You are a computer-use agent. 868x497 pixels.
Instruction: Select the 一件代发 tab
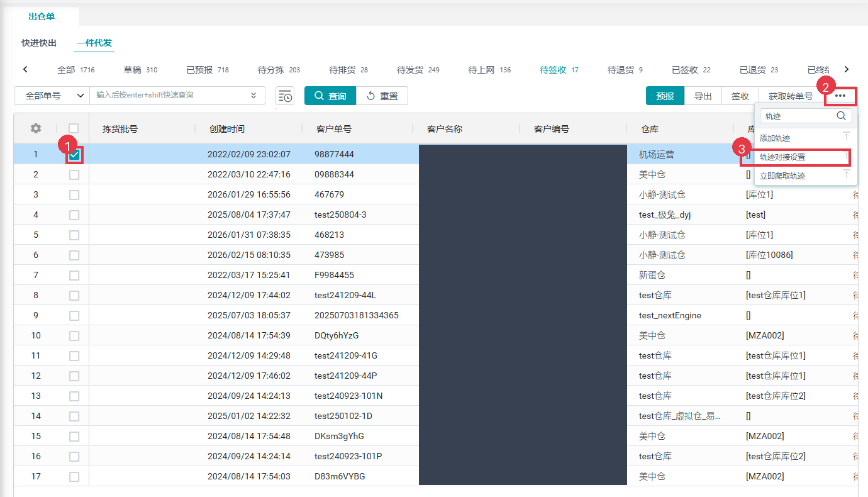94,43
